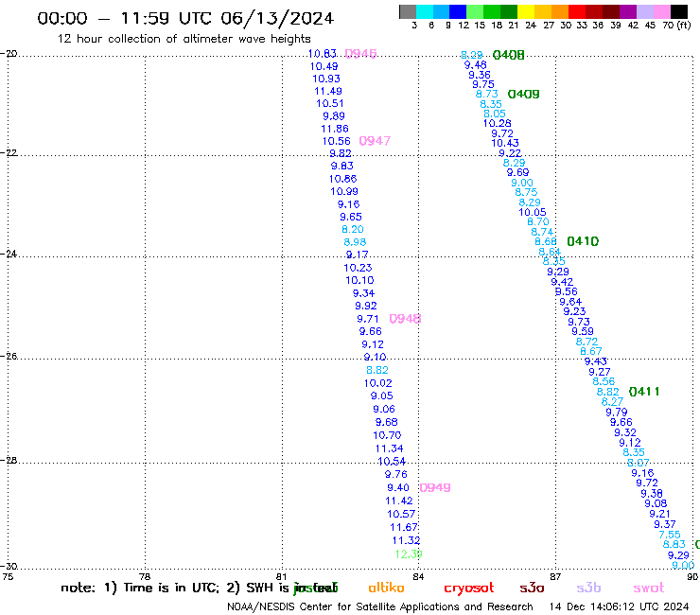Select the light blue value 8.20
This screenshot has height=615, width=700.
pyautogui.click(x=353, y=229)
